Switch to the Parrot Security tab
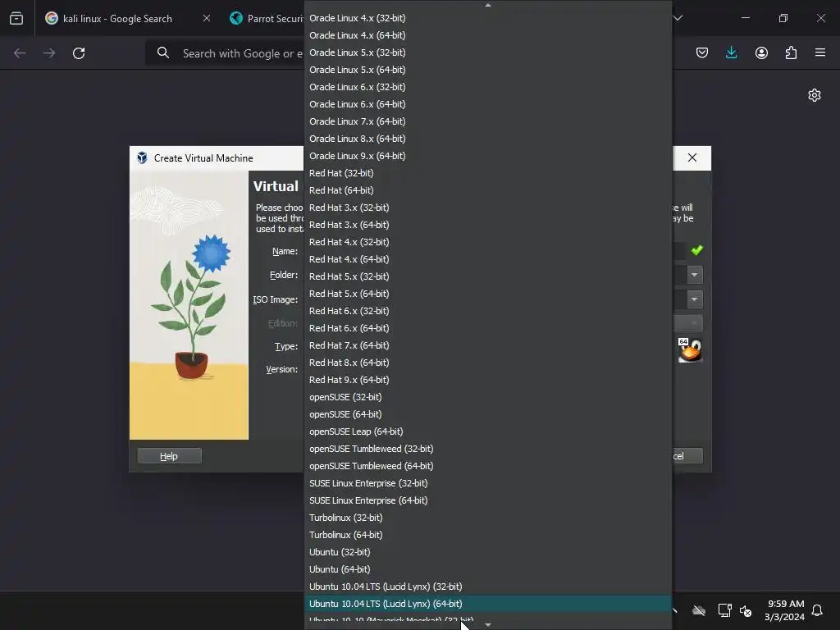This screenshot has width=840, height=630. click(267, 18)
